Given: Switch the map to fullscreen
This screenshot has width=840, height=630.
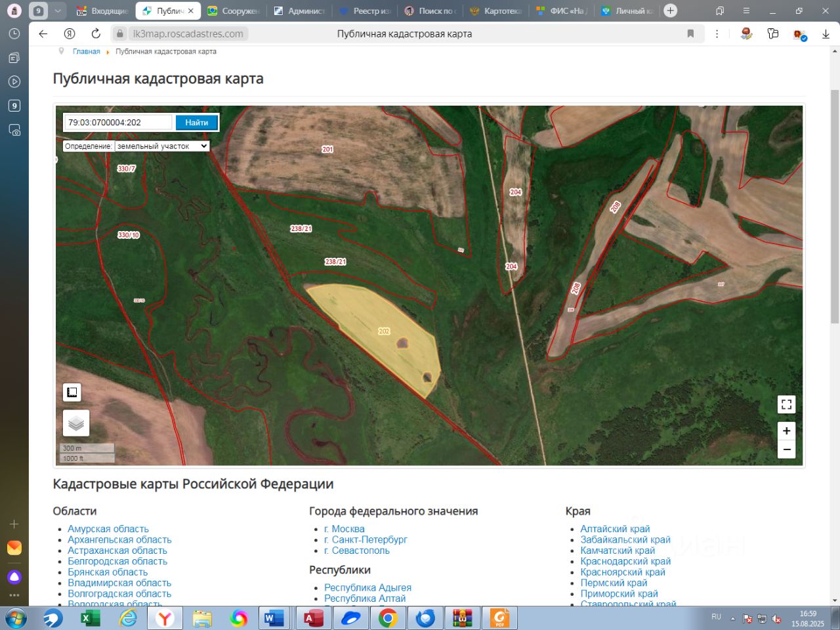Looking at the screenshot, I should (x=786, y=404).
